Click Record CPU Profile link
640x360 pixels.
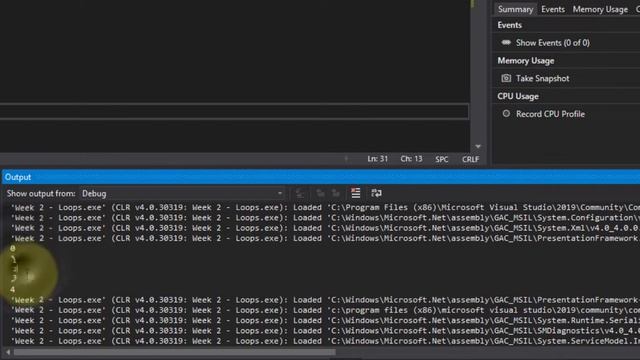[550, 114]
